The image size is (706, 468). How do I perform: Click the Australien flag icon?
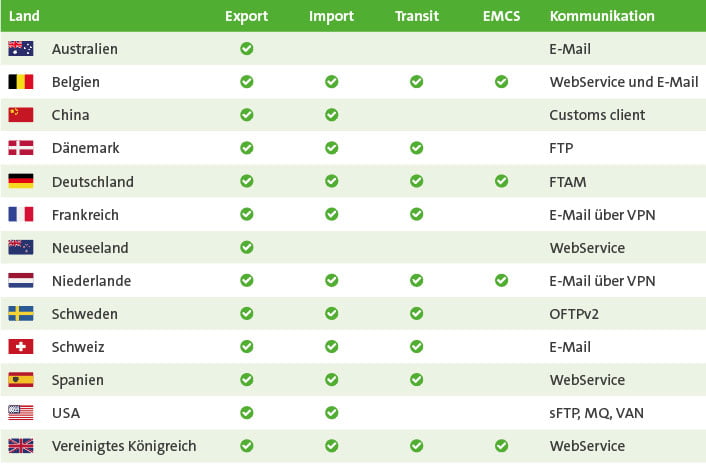point(21,48)
